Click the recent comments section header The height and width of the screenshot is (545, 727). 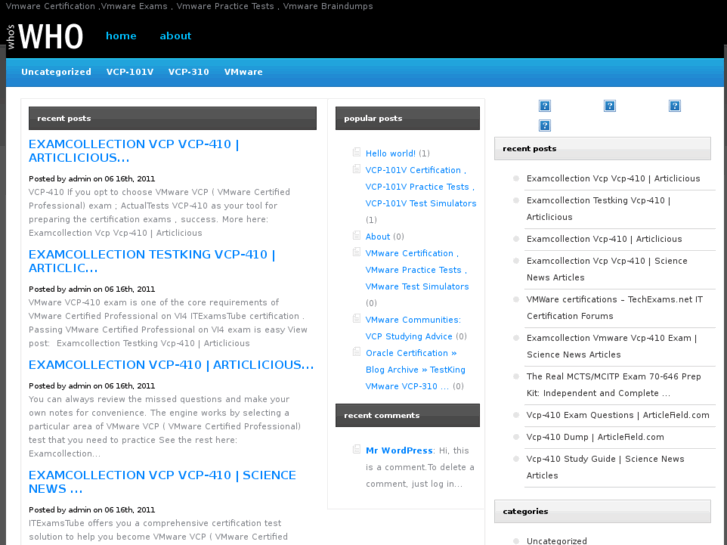tap(408, 415)
